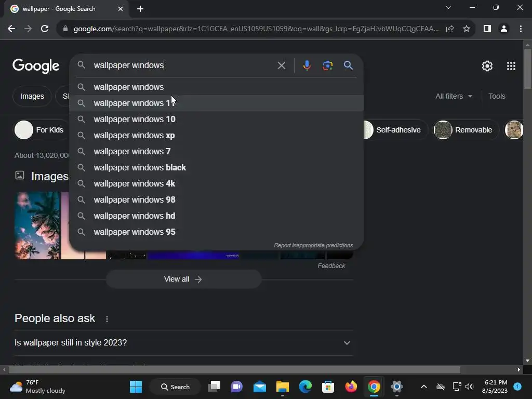Viewport: 532px width, 399px height.
Task: Select suggestion 'wallpaper windows 7'
Action: pyautogui.click(x=216, y=151)
